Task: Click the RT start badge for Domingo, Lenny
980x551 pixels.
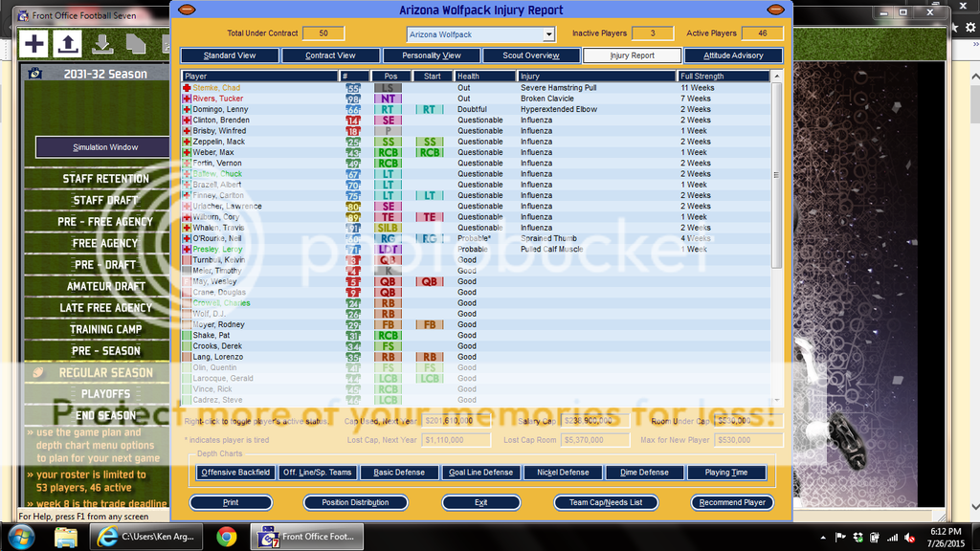Action: pyautogui.click(x=430, y=110)
